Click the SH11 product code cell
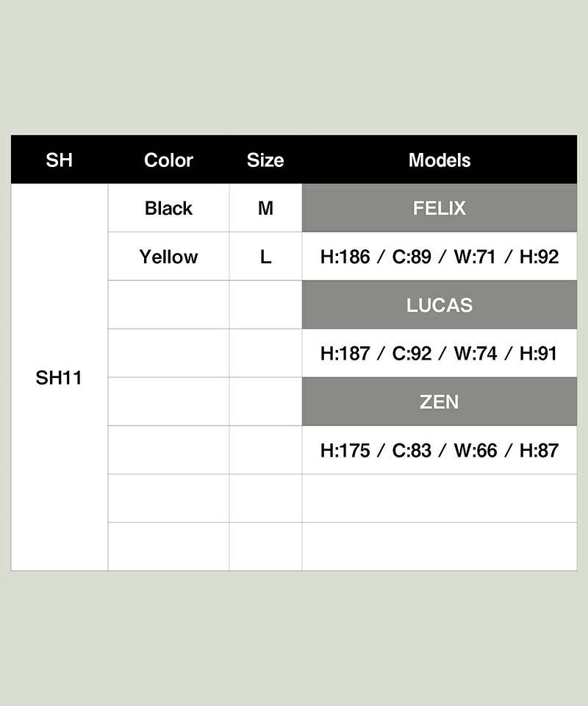This screenshot has height=706, width=588. 59,378
